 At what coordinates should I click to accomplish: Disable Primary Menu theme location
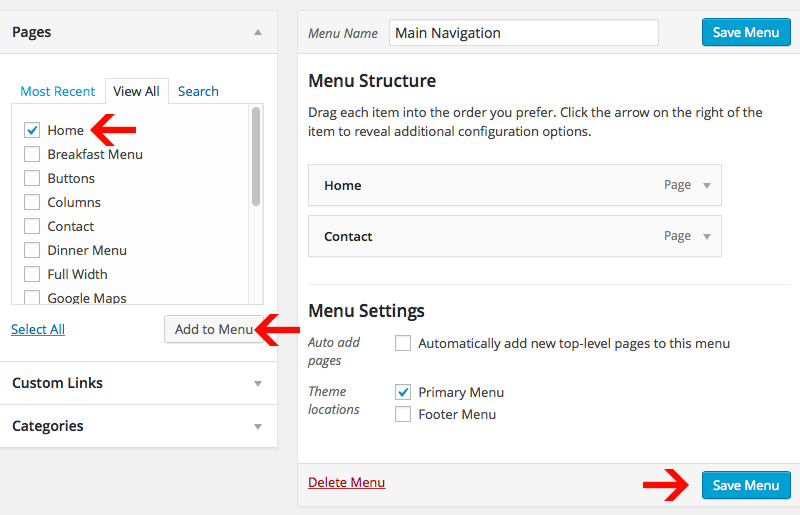(403, 392)
